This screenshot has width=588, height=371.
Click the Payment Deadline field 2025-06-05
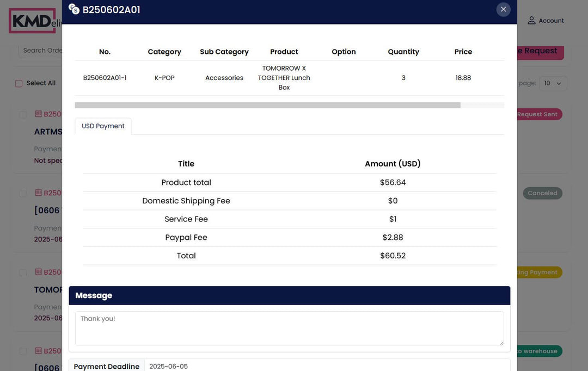click(x=327, y=366)
